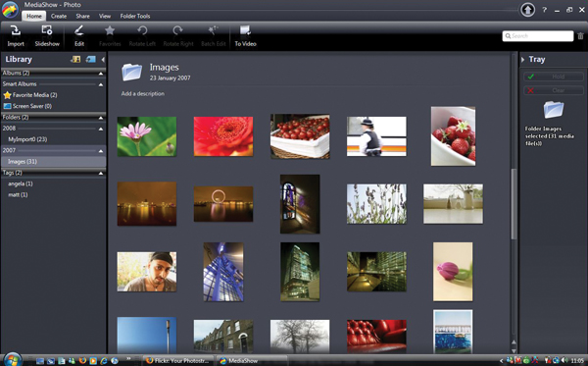The width and height of the screenshot is (588, 366).
Task: Select the pink daisy thumbnail
Action: [147, 136]
